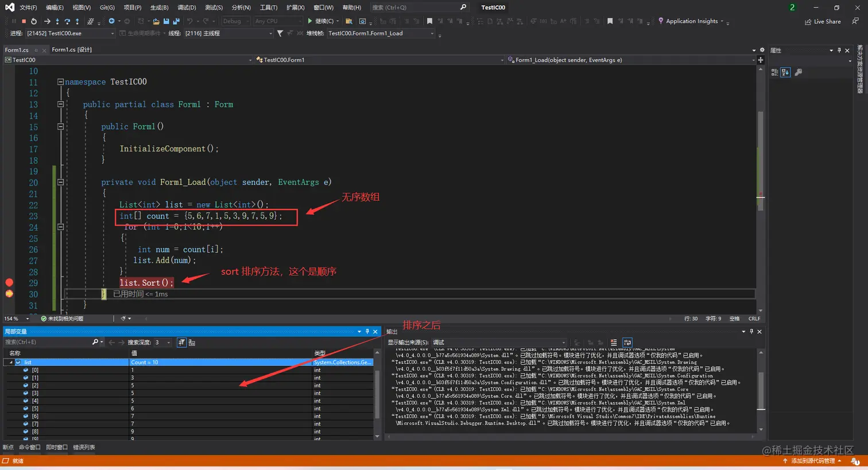Click the Open File folder icon
Image resolution: width=868 pixels, height=470 pixels.
156,21
